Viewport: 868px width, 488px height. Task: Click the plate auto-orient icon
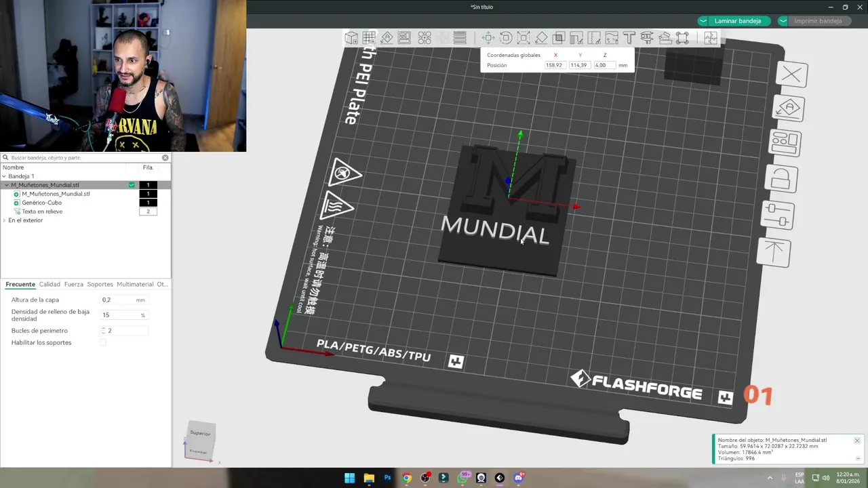(x=789, y=108)
